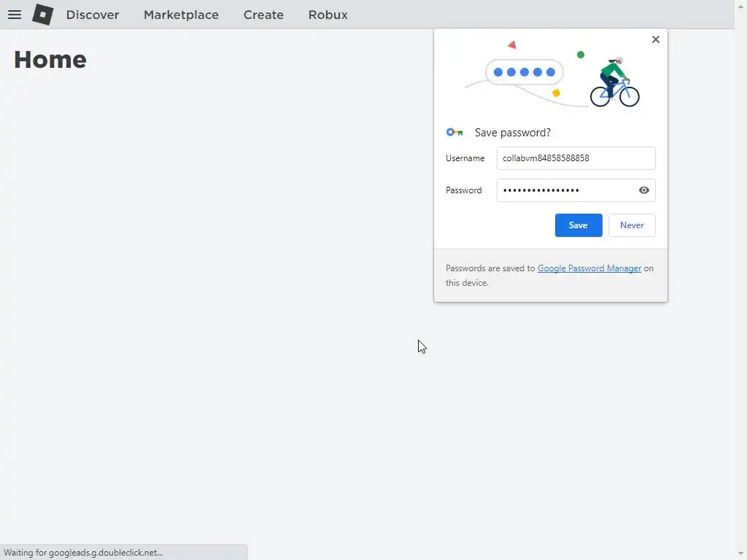Click the Username field in password popup
This screenshot has width=747, height=560.
coord(576,158)
